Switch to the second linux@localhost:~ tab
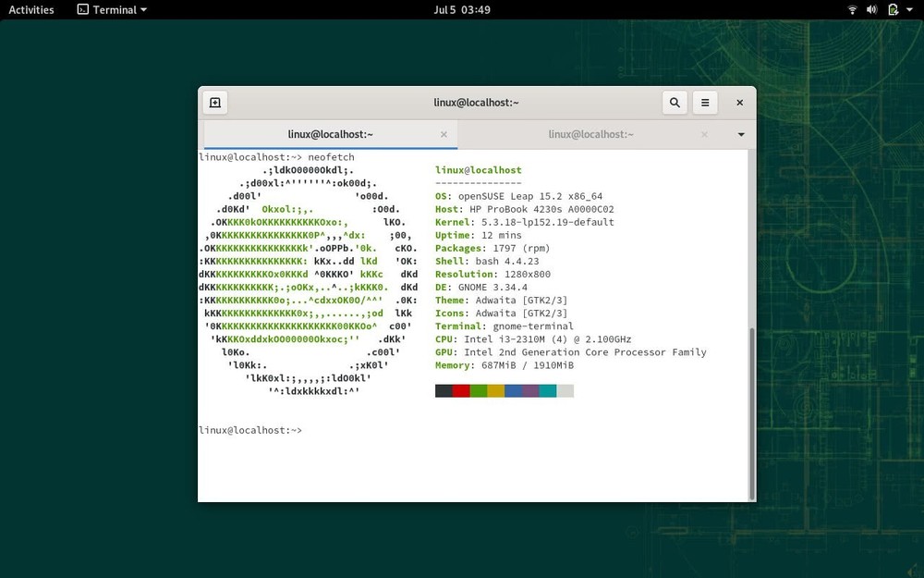Screen dimensions: 924x578 click(x=591, y=134)
